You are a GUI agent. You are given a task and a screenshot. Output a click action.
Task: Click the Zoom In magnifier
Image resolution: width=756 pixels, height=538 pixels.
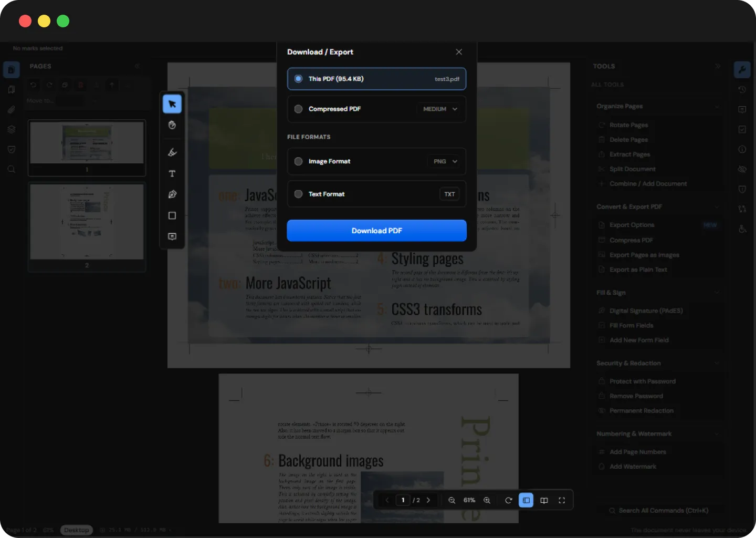coord(487,500)
